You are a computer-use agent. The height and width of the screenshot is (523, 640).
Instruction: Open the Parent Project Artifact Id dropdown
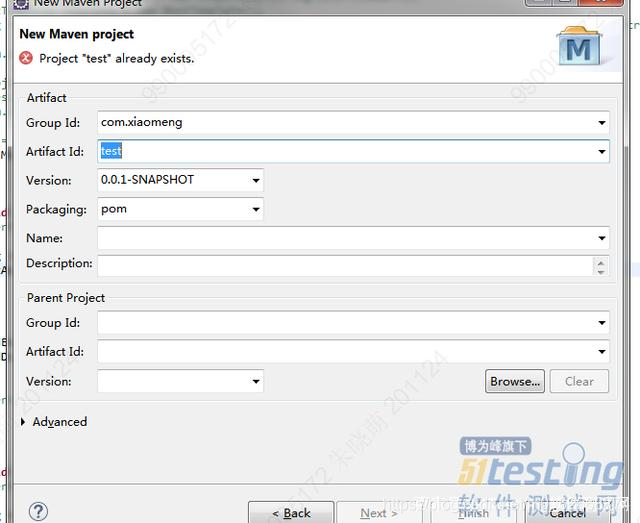tap(602, 352)
